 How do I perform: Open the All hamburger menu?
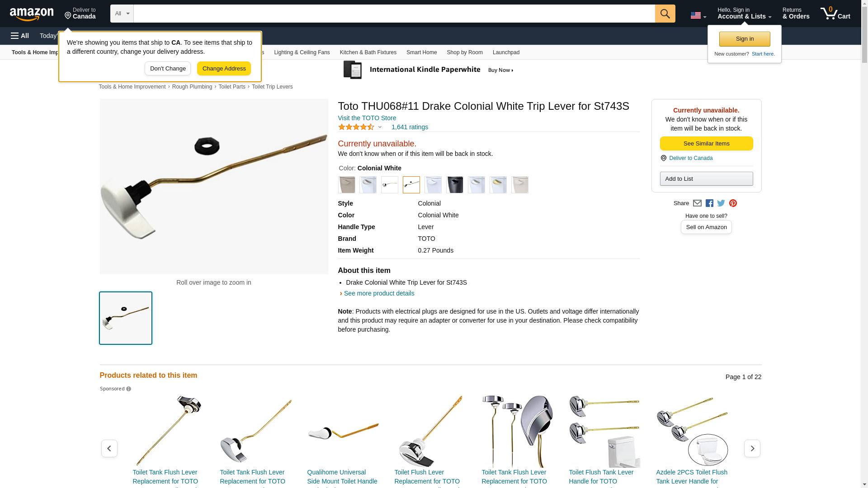pyautogui.click(x=20, y=36)
